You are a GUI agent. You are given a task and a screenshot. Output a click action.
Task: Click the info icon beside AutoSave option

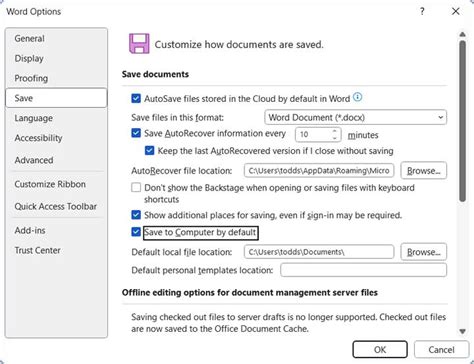click(357, 97)
